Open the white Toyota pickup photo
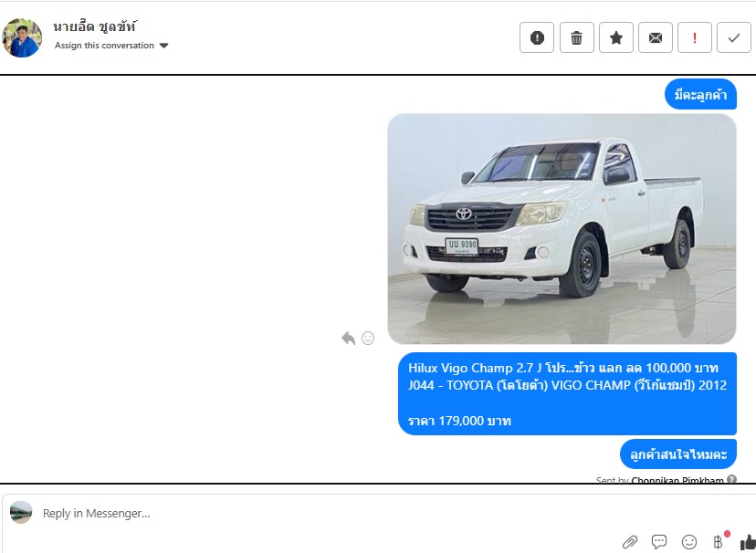 [562, 229]
